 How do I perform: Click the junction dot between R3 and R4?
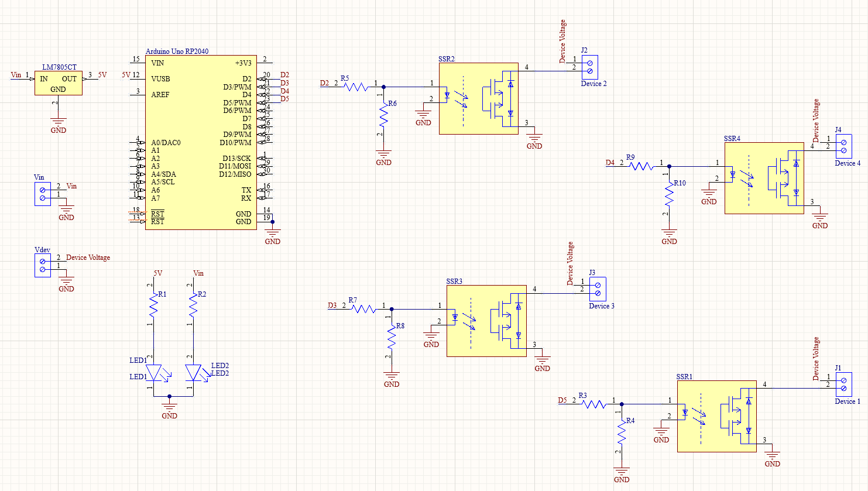point(622,404)
